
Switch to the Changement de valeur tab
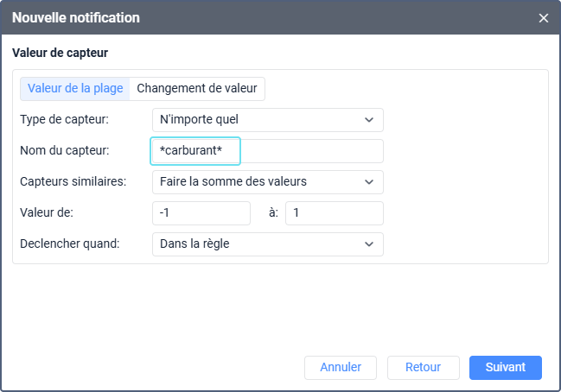pos(198,89)
